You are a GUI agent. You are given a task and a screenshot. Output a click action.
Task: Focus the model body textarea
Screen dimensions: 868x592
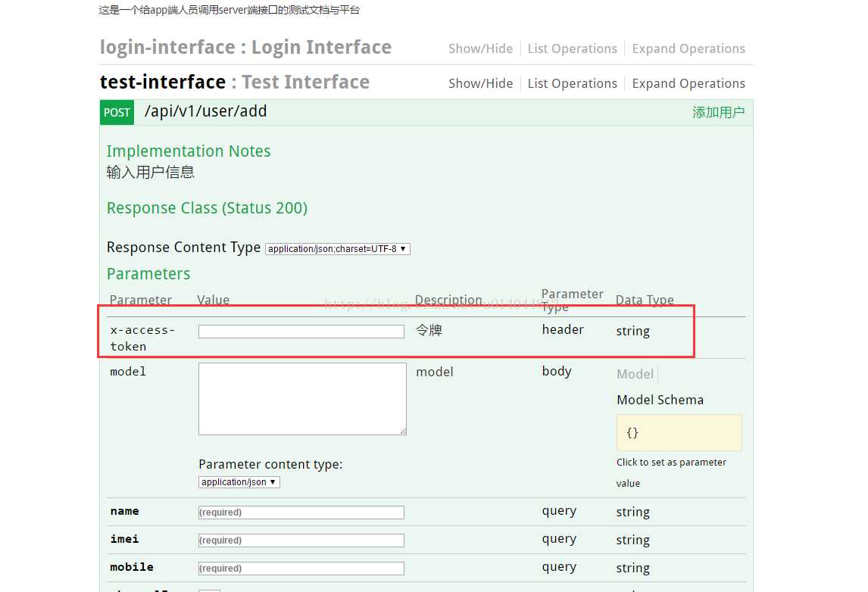302,399
